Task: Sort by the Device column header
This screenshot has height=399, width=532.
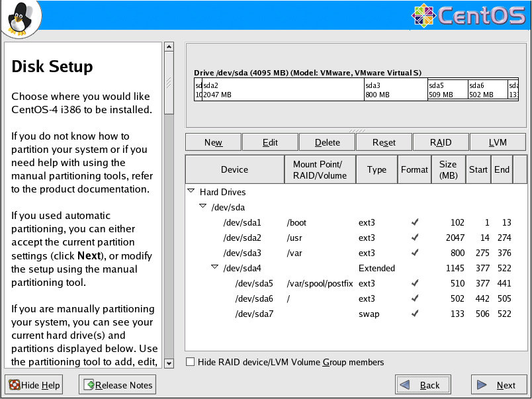Action: pos(234,169)
